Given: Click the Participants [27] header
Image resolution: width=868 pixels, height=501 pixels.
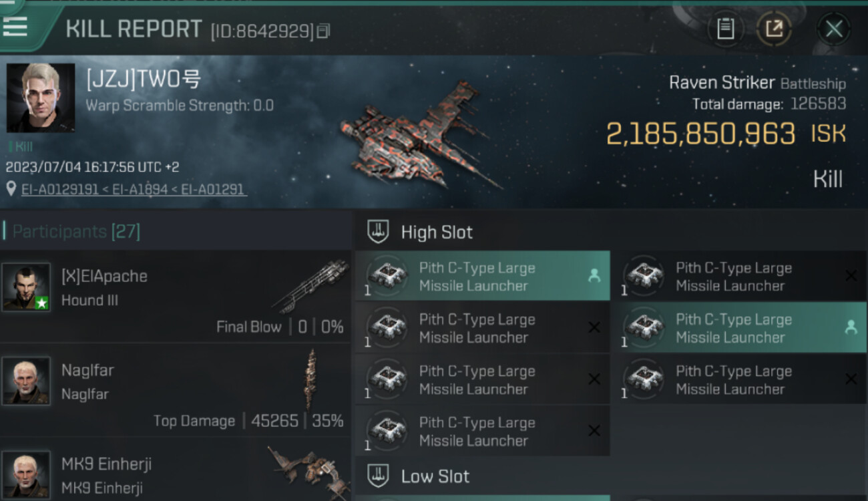Looking at the screenshot, I should [x=76, y=232].
